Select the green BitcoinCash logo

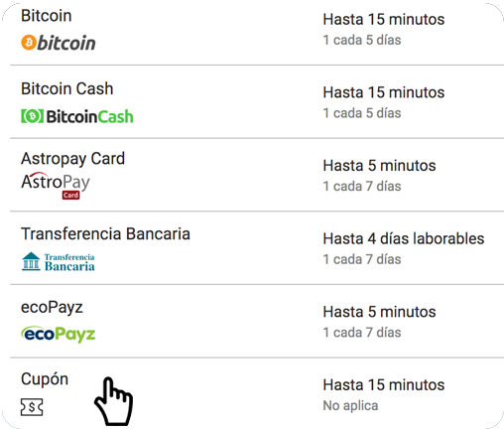click(77, 116)
